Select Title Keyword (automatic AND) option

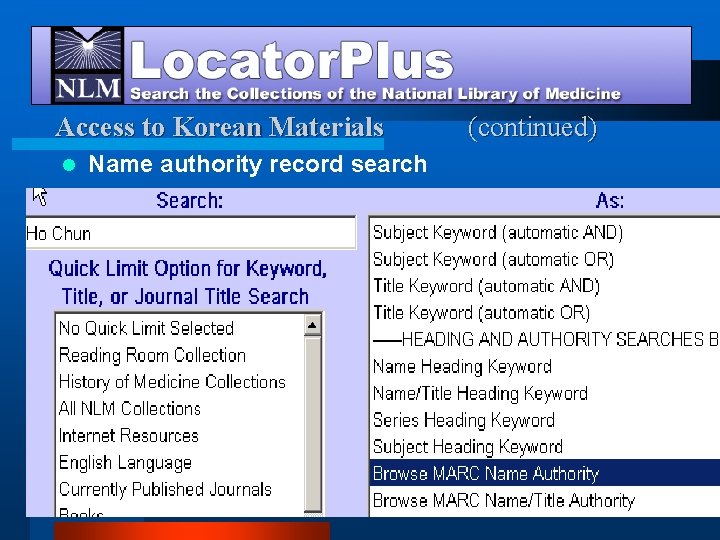coord(545,286)
